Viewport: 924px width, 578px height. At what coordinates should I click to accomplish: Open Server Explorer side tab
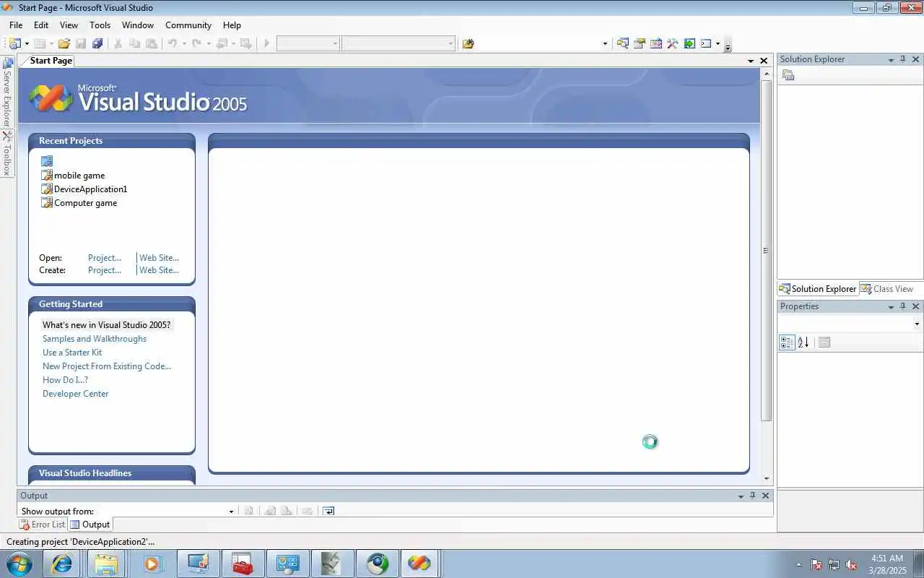click(7, 91)
